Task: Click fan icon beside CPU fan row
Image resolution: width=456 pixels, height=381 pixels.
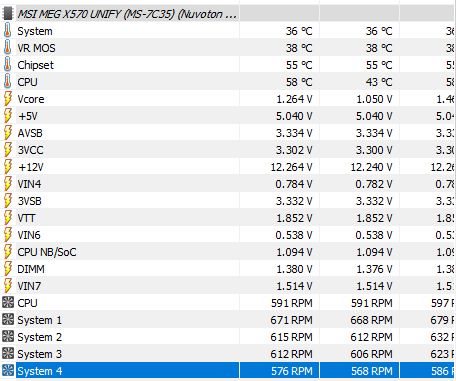Action: [x=8, y=302]
